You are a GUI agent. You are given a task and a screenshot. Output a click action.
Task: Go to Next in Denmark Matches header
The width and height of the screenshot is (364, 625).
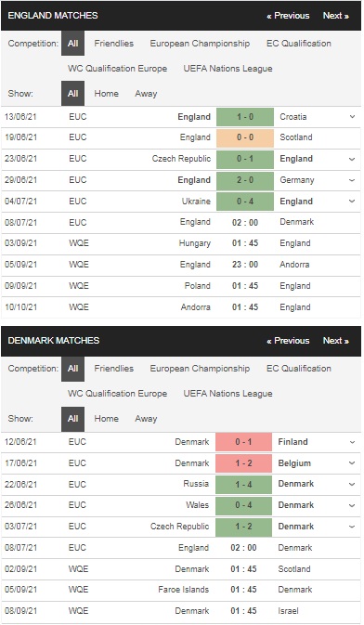tap(336, 341)
